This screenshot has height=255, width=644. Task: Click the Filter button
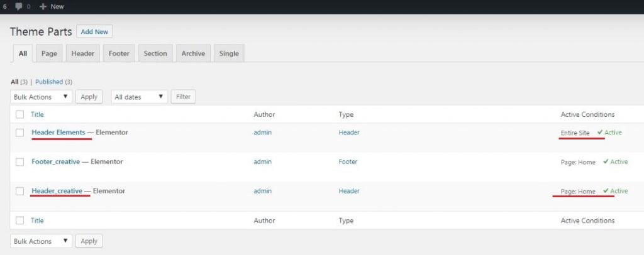(x=183, y=97)
